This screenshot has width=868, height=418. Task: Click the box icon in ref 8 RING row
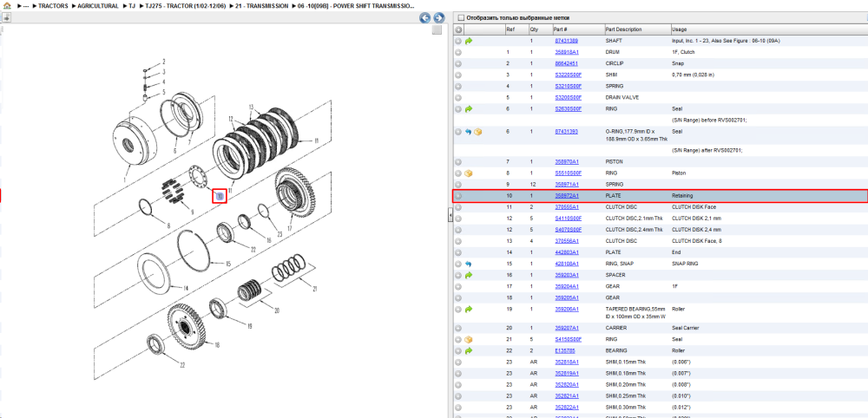click(469, 173)
